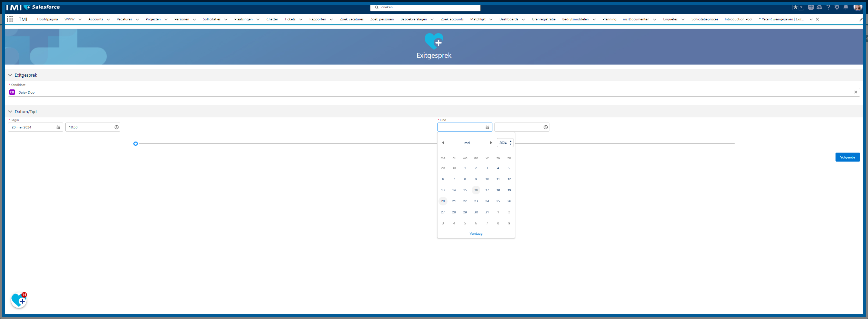Clear the Daisy Dop candidate selection
Viewport: 868px width, 319px height.
click(856, 92)
